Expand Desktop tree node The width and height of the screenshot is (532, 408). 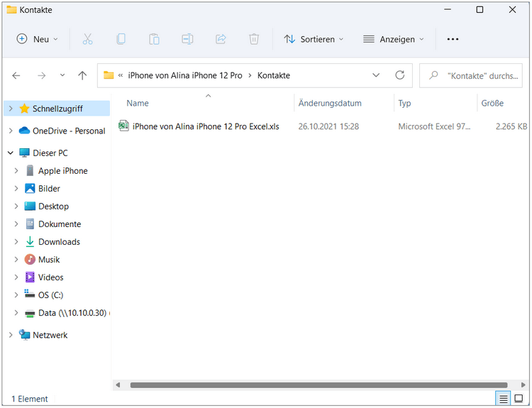pos(16,206)
